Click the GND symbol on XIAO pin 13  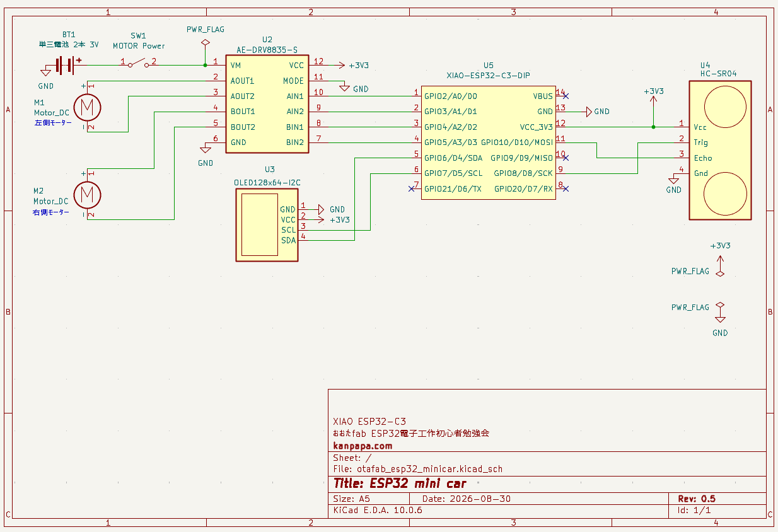tap(589, 112)
